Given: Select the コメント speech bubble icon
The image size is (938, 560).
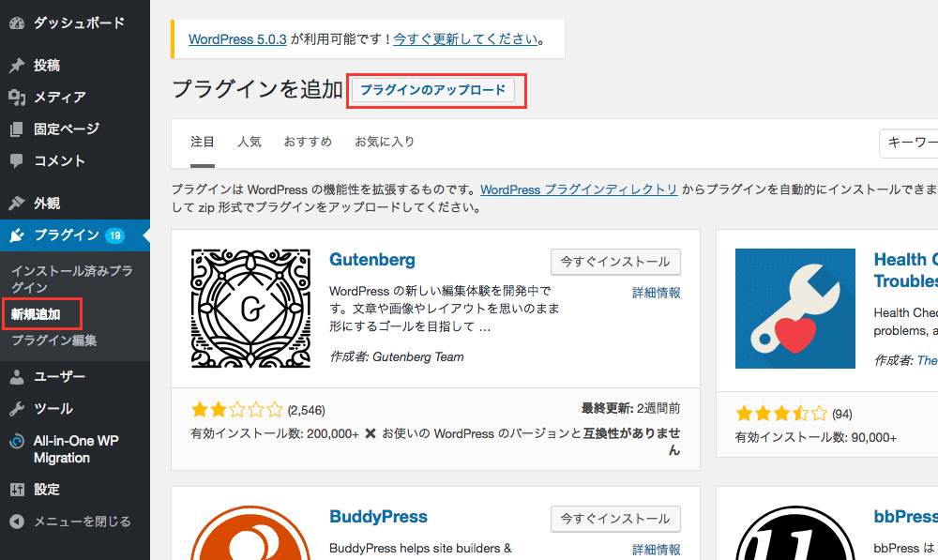Looking at the screenshot, I should point(17,160).
